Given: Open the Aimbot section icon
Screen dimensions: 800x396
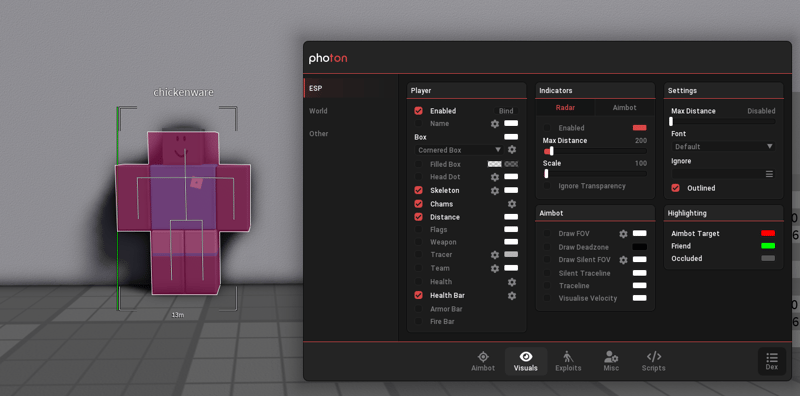Looking at the screenshot, I should pos(483,357).
